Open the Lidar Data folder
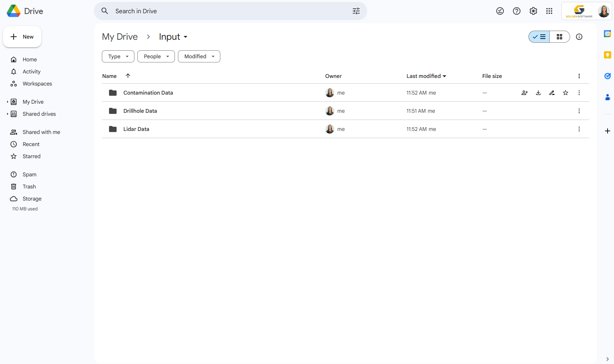The image size is (614, 364). click(136, 129)
